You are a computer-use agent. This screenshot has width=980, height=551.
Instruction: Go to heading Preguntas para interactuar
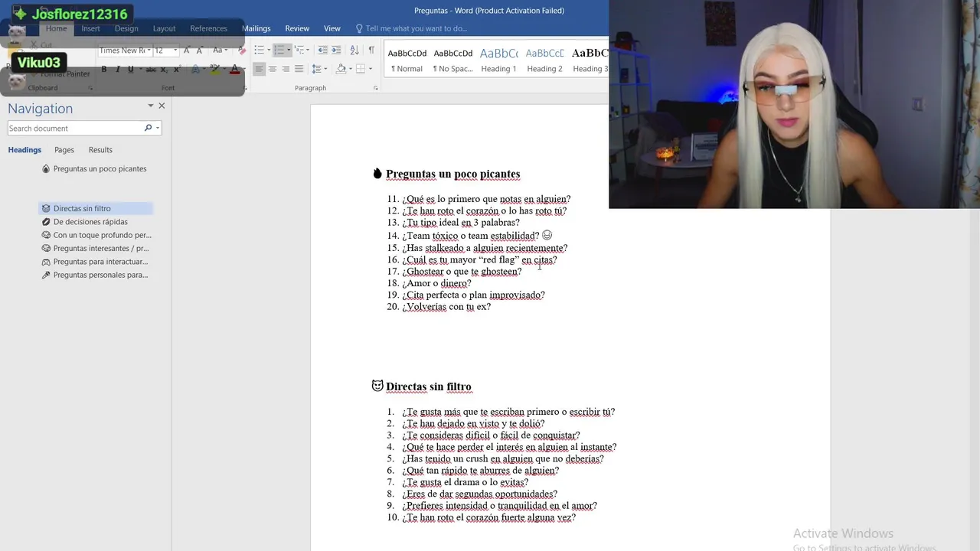pyautogui.click(x=96, y=262)
